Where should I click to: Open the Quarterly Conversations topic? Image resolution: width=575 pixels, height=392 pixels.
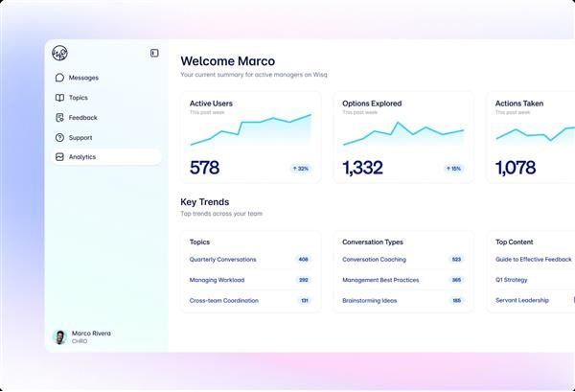click(223, 259)
